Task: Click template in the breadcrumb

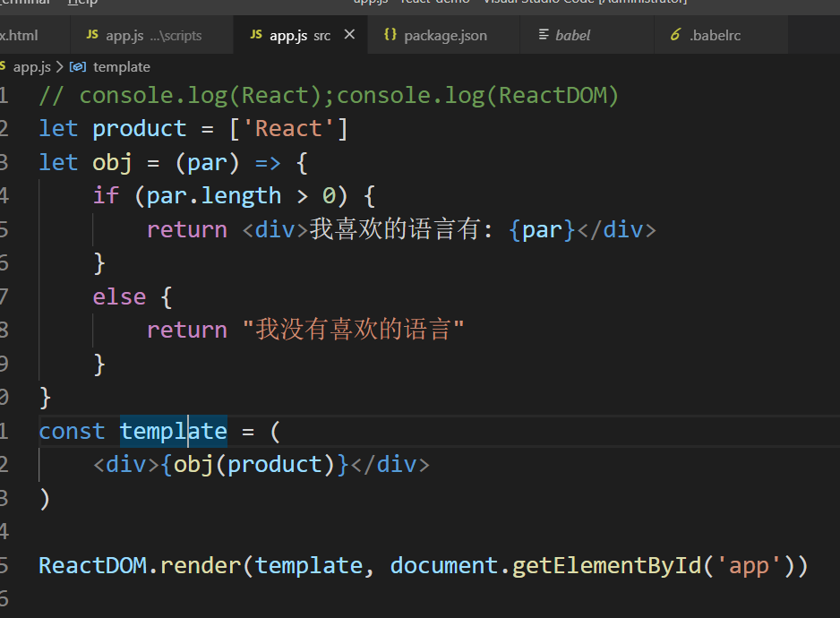Action: [122, 67]
